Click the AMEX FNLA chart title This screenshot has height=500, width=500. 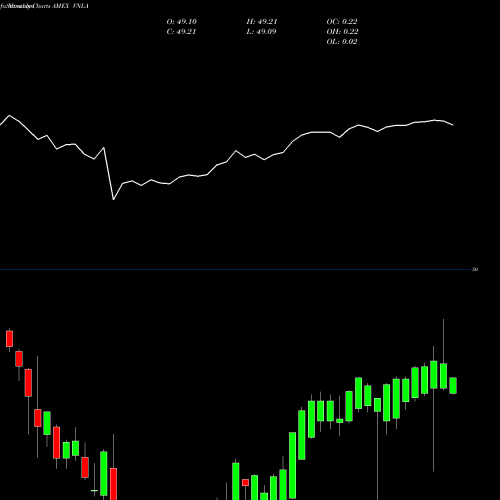(70, 6)
